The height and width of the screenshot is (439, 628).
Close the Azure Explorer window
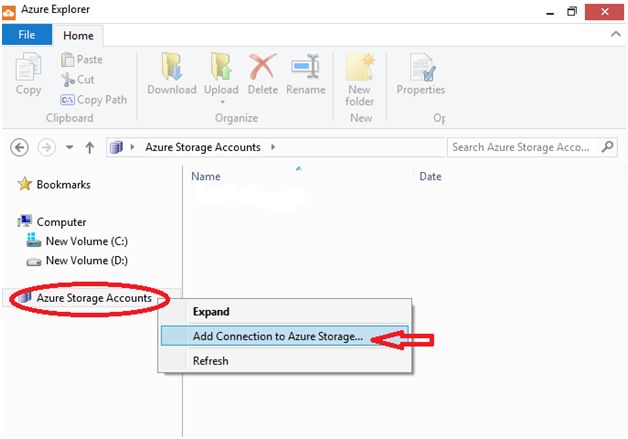tap(604, 12)
